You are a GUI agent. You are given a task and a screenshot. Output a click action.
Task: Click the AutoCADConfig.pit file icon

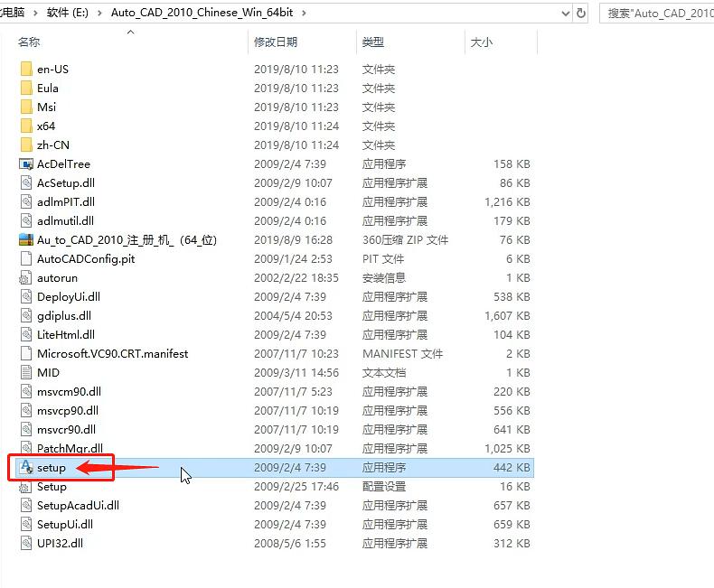pyautogui.click(x=26, y=259)
